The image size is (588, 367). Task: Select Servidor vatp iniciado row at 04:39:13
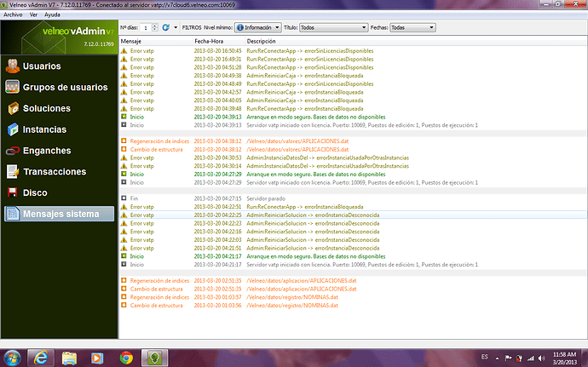pos(353,125)
